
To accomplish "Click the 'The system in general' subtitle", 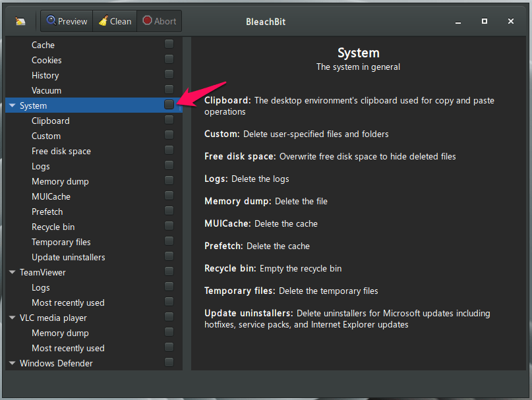I will point(358,67).
